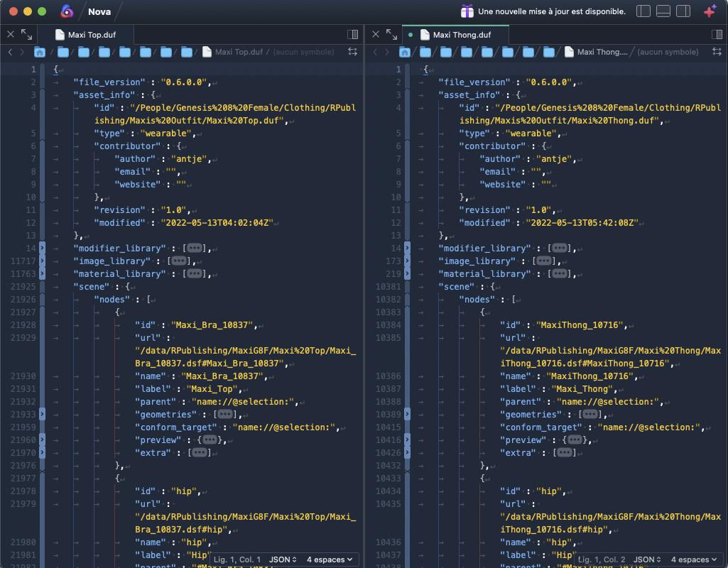
Task: Expand image_library fold arrow in left pane
Action: point(42,261)
